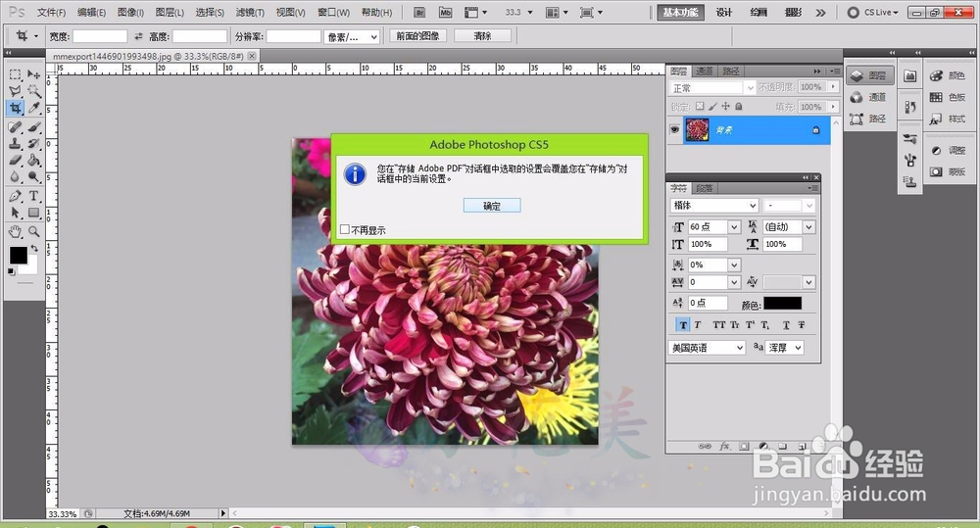Check the 不再显示 checkbox in dialog
Image resolution: width=980 pixels, height=528 pixels.
[344, 229]
